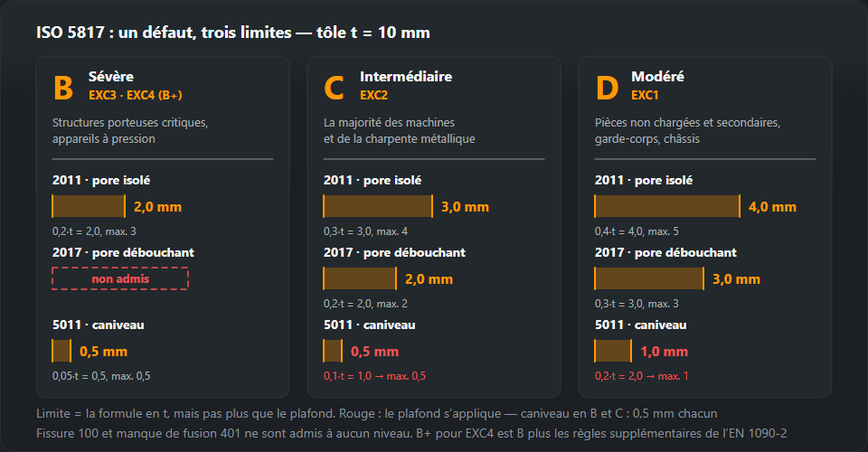Click the 'Modéré' card heading
This screenshot has height=452, width=868.
point(657,76)
